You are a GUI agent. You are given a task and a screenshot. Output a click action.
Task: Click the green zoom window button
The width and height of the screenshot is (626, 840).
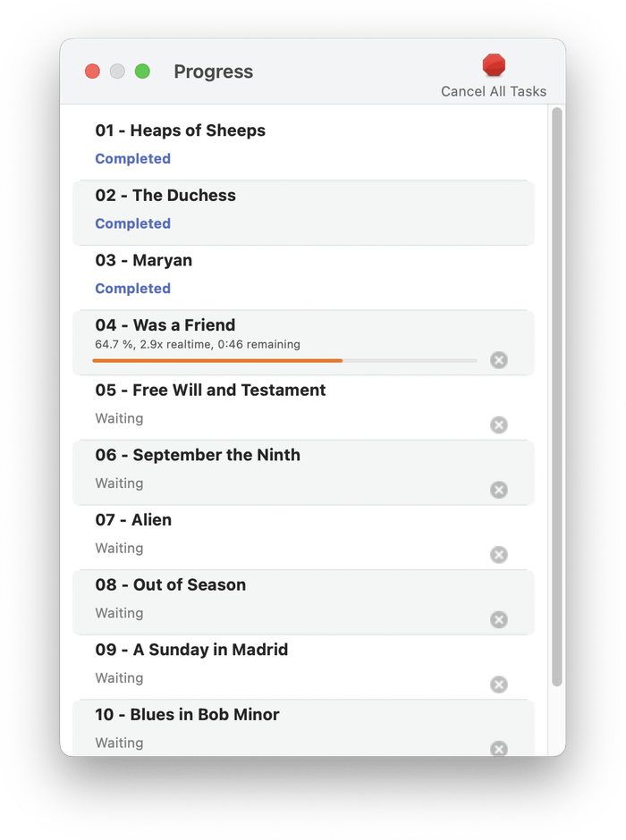point(142,71)
